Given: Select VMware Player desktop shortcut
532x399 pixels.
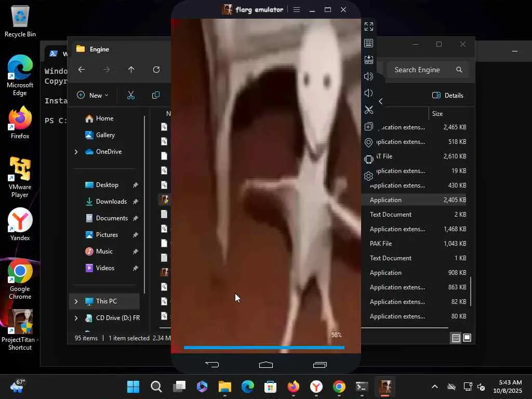Looking at the screenshot, I should click(x=20, y=177).
